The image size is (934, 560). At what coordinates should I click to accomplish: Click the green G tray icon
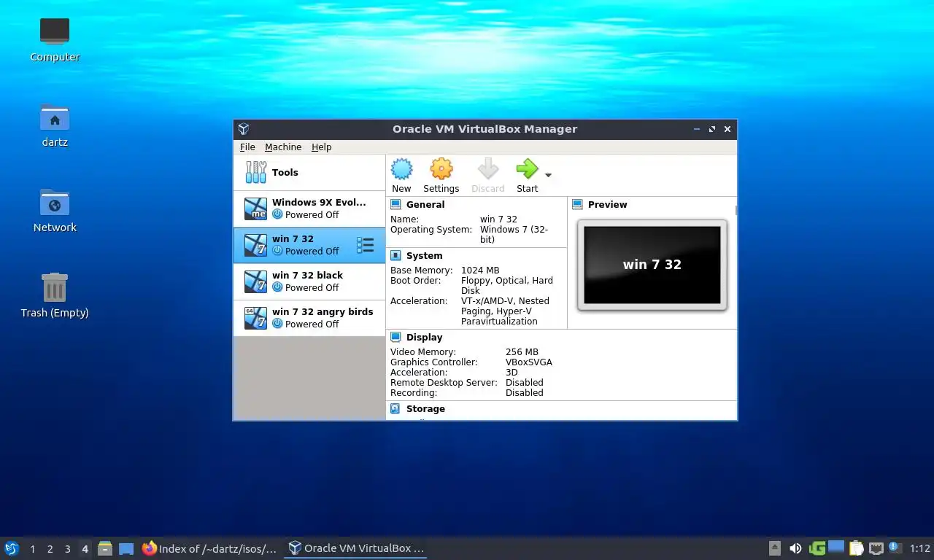tap(817, 548)
